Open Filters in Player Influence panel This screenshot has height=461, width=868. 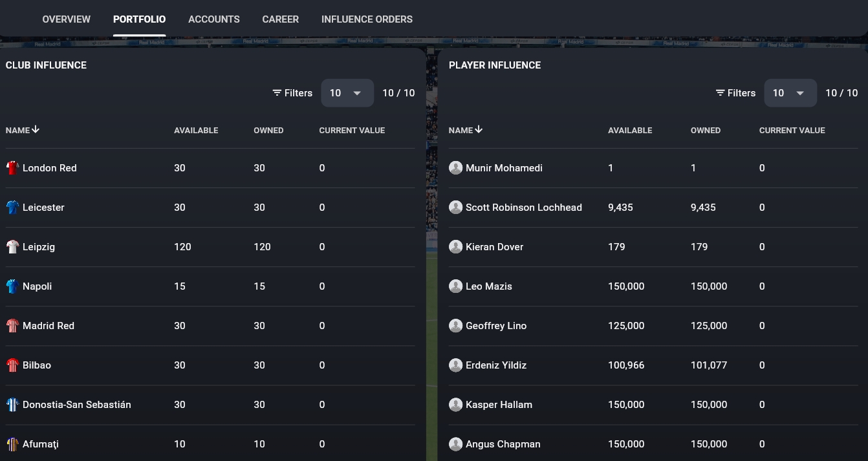(x=735, y=93)
